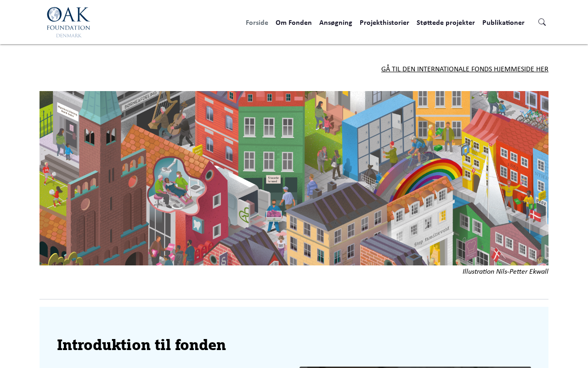Viewport: 588px width, 368px height.
Task: Click the 'Illustration Nils-Petter Ekwall' caption
Action: point(505,271)
